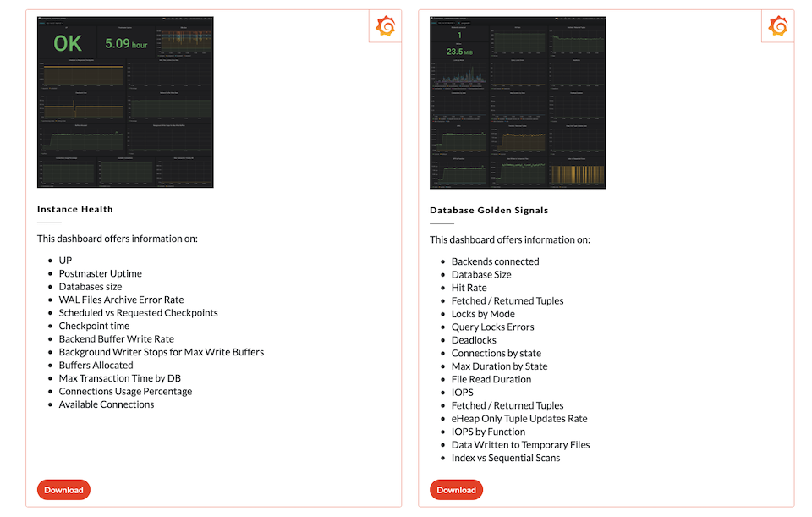Click the WAL Files Archive Error Rate list item
The height and width of the screenshot is (517, 812).
point(120,300)
